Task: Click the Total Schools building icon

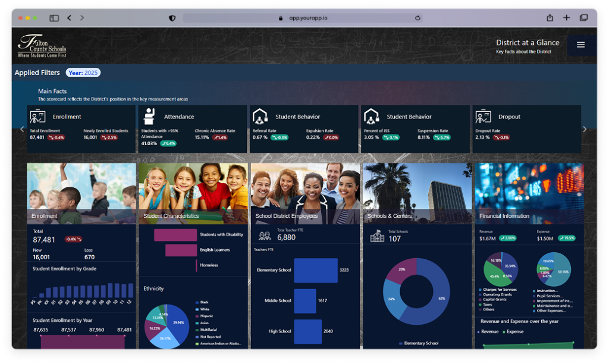Action: tap(377, 237)
